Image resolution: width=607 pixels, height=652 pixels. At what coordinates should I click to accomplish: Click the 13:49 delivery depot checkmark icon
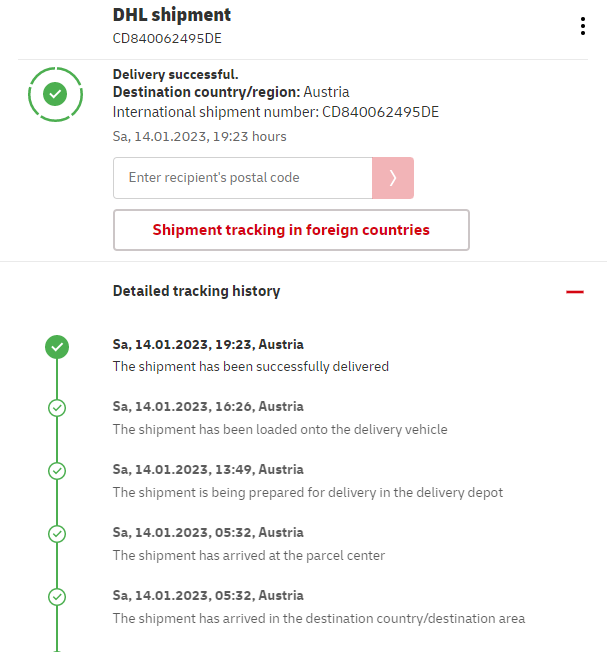click(x=57, y=470)
